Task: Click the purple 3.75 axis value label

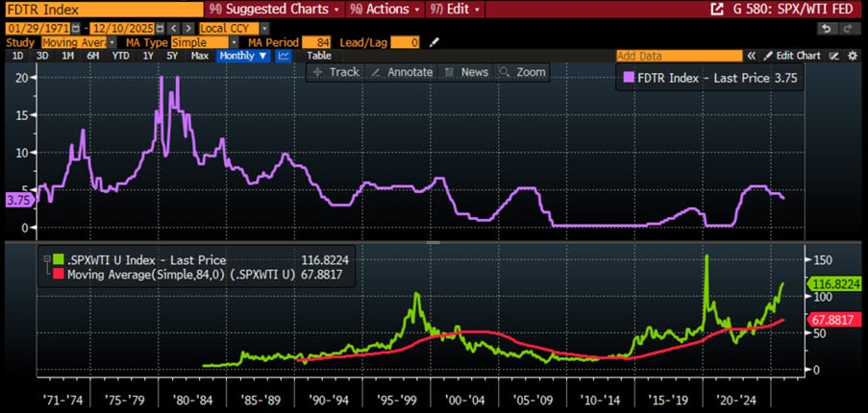Action: pyautogui.click(x=20, y=201)
